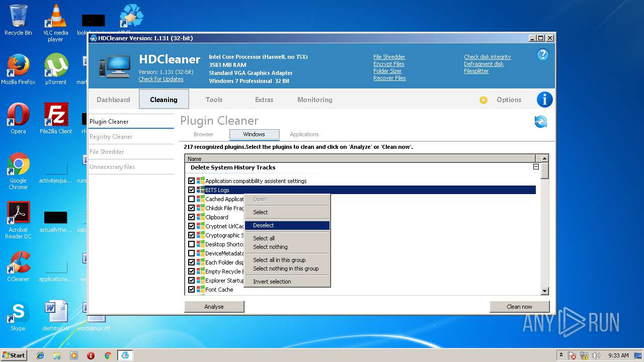Click Internet Explorer icon in taskbar
The height and width of the screenshot is (362, 644).
pyautogui.click(x=40, y=355)
